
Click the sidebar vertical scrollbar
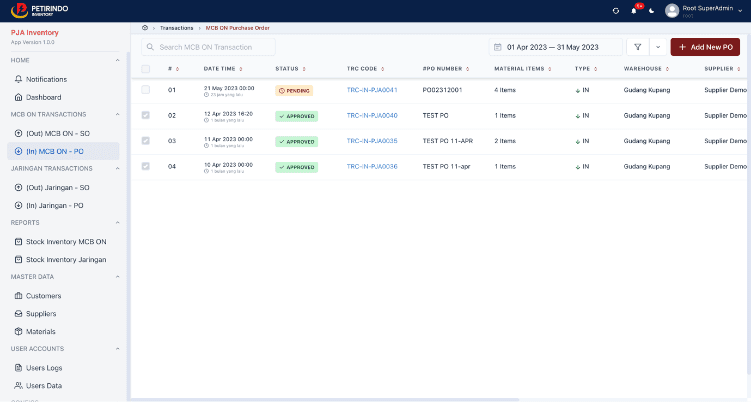pos(128,225)
